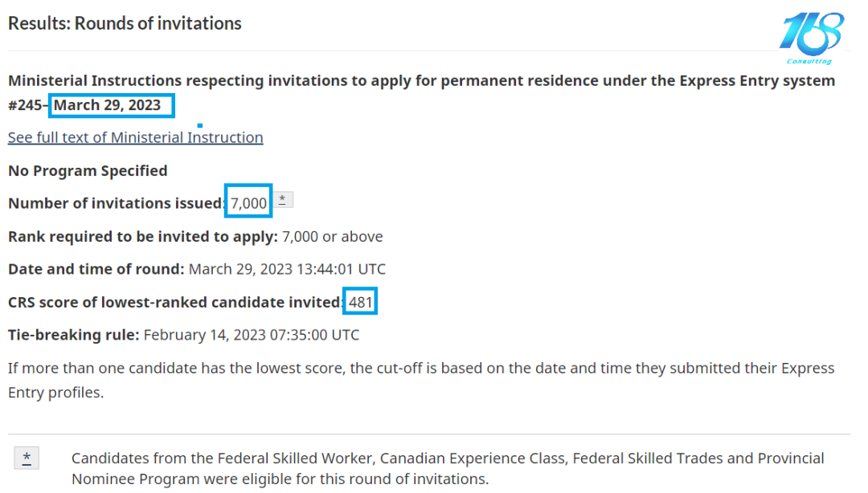Click the highlighted 7,000 invitations number
868x493 pixels.
coord(248,203)
